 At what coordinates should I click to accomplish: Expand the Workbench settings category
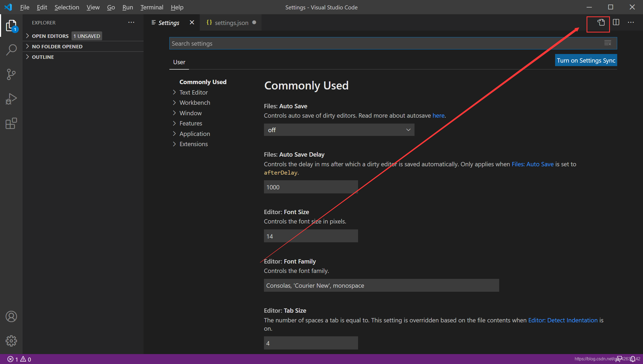[194, 103]
